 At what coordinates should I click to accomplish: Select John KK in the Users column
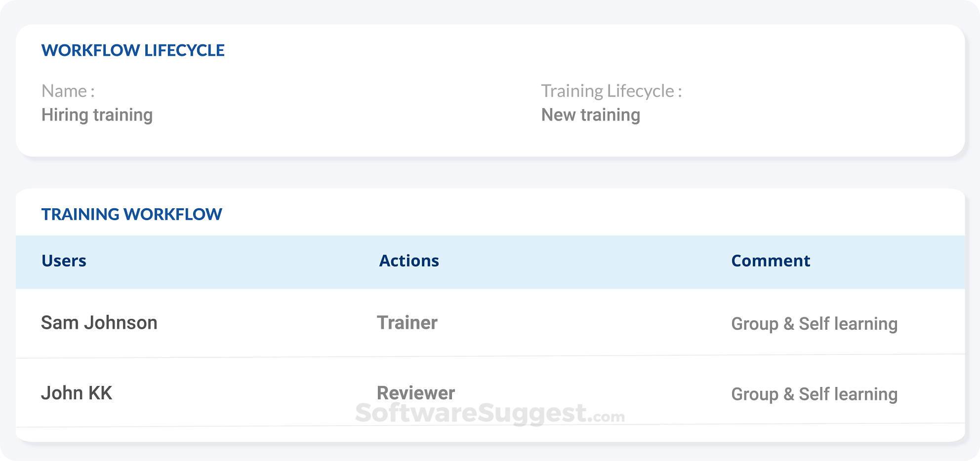coord(76,393)
